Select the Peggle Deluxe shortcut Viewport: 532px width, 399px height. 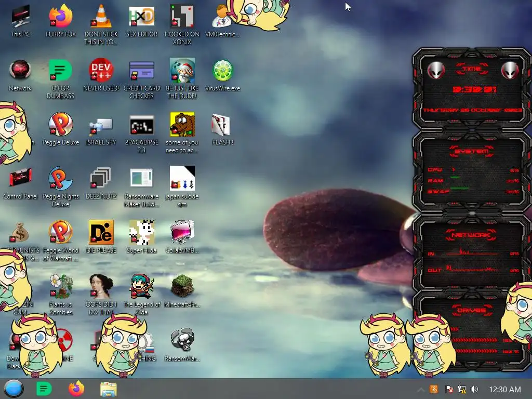[x=61, y=129]
